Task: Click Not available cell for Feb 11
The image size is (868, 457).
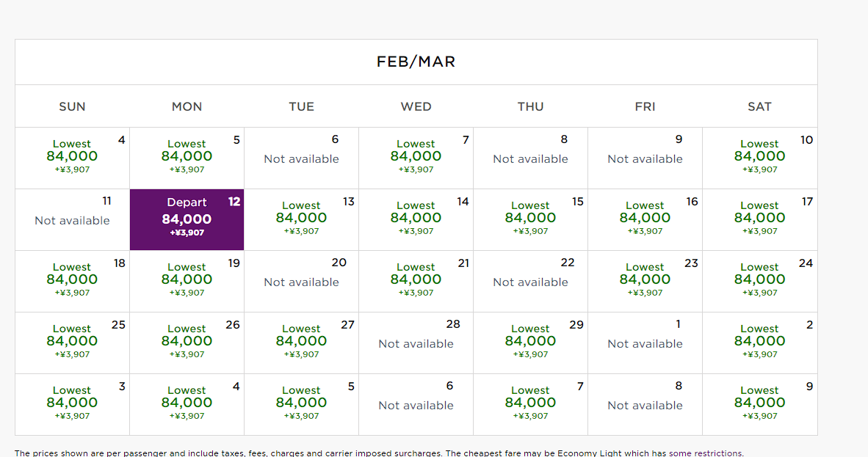Action: tap(73, 219)
